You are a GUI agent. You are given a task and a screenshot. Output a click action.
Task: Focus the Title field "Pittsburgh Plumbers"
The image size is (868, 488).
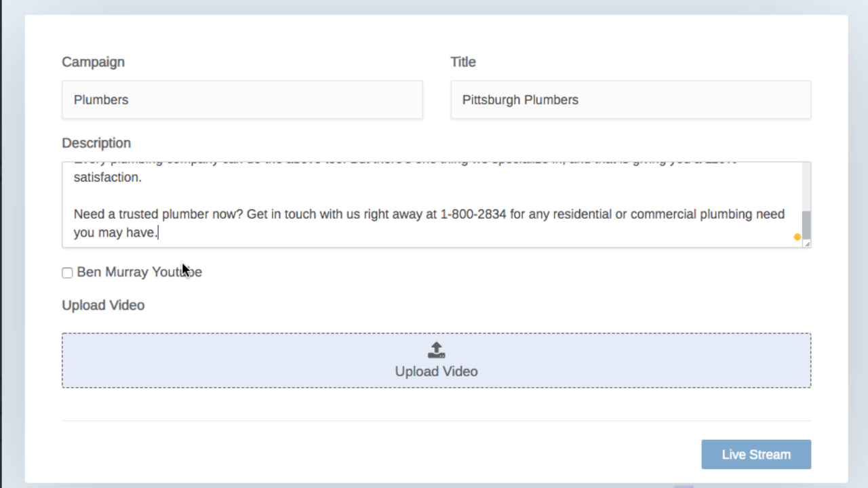pos(631,100)
